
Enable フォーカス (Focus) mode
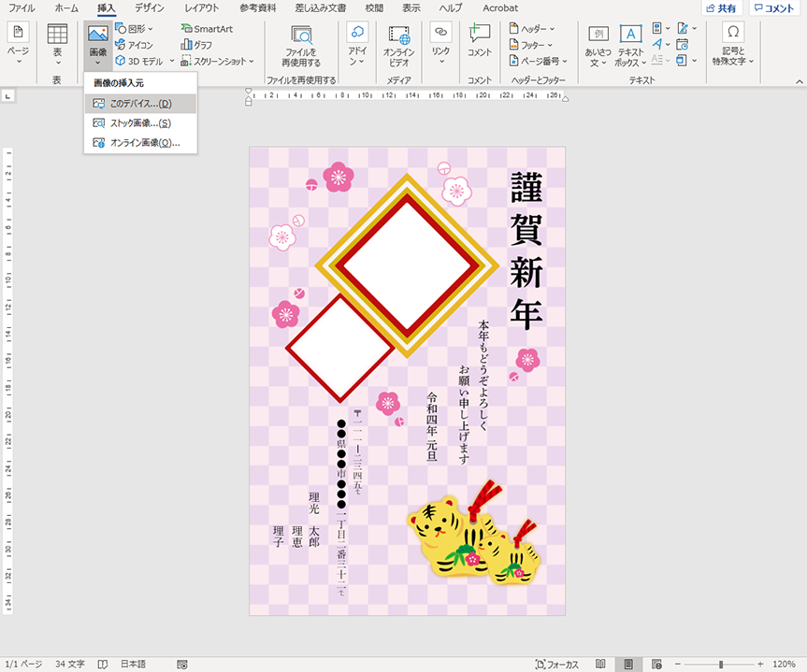(557, 665)
